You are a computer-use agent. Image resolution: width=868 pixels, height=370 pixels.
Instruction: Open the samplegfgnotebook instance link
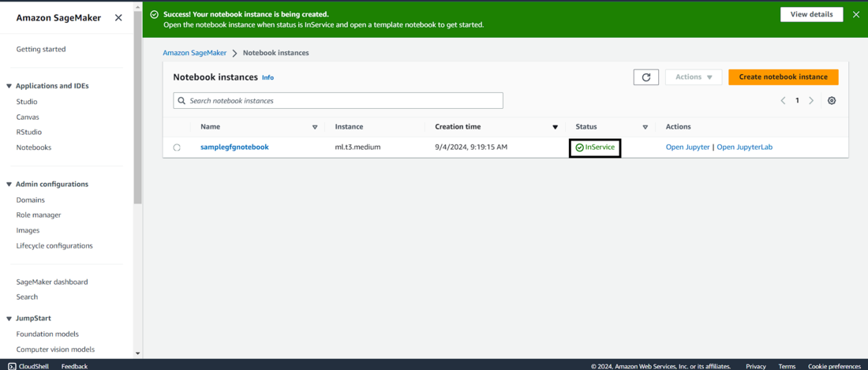234,148
